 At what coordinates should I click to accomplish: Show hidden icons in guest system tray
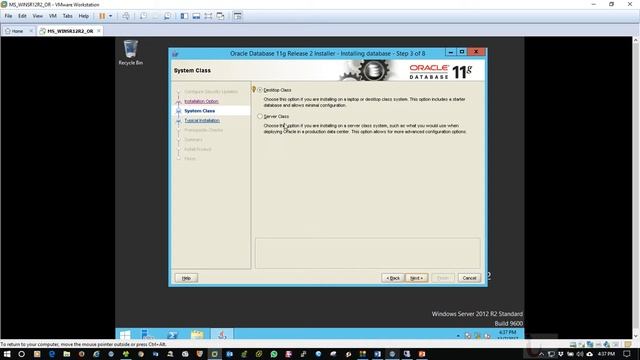pyautogui.click(x=458, y=336)
